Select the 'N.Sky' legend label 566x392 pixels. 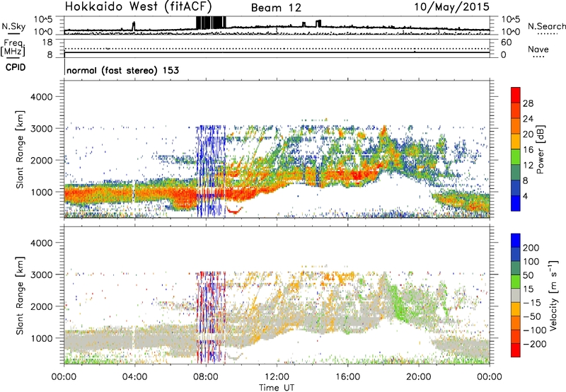point(13,26)
